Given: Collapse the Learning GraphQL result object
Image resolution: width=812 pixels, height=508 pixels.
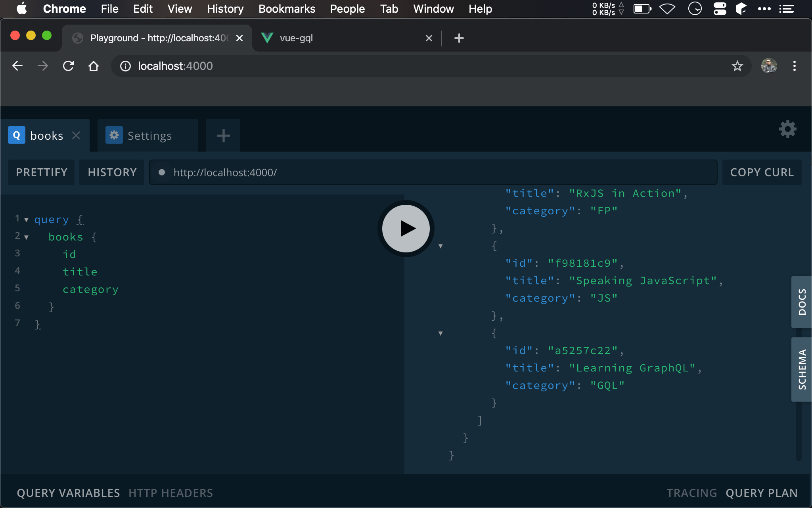Looking at the screenshot, I should 440,333.
